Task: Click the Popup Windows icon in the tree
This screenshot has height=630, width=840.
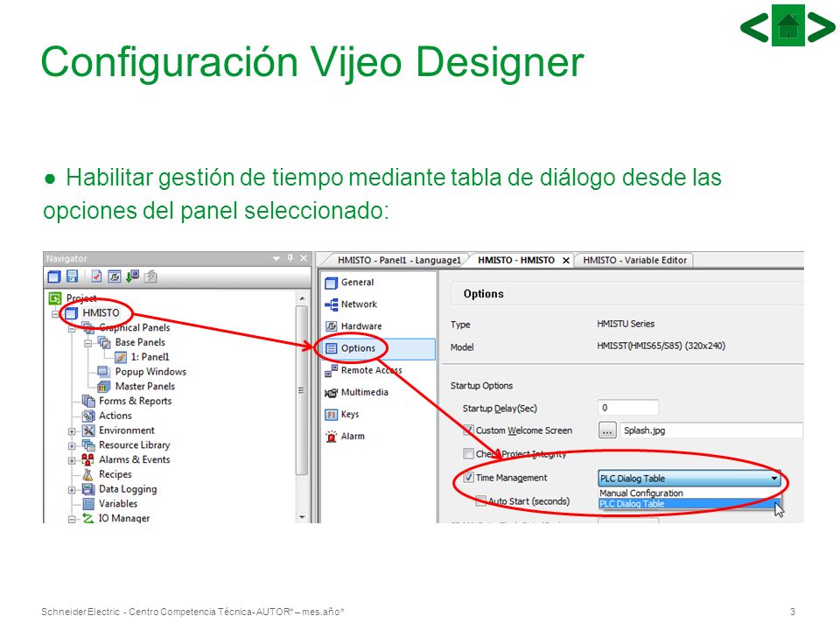Action: point(104,372)
